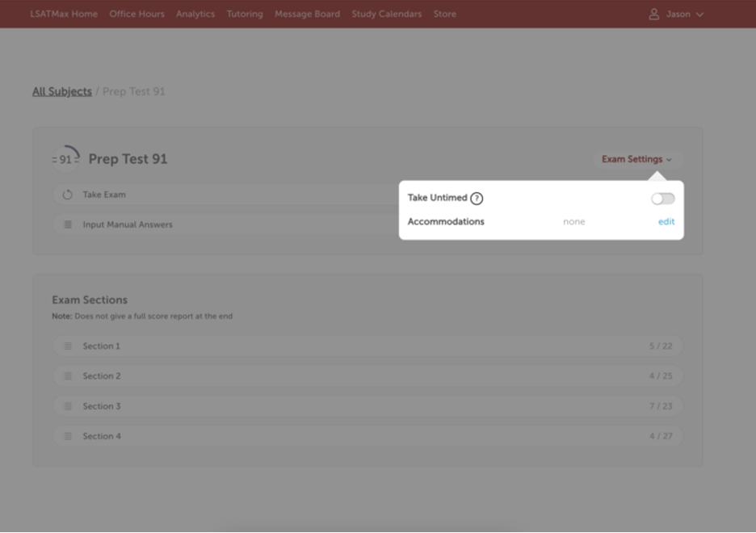Open Section 2 of the exam

click(367, 376)
